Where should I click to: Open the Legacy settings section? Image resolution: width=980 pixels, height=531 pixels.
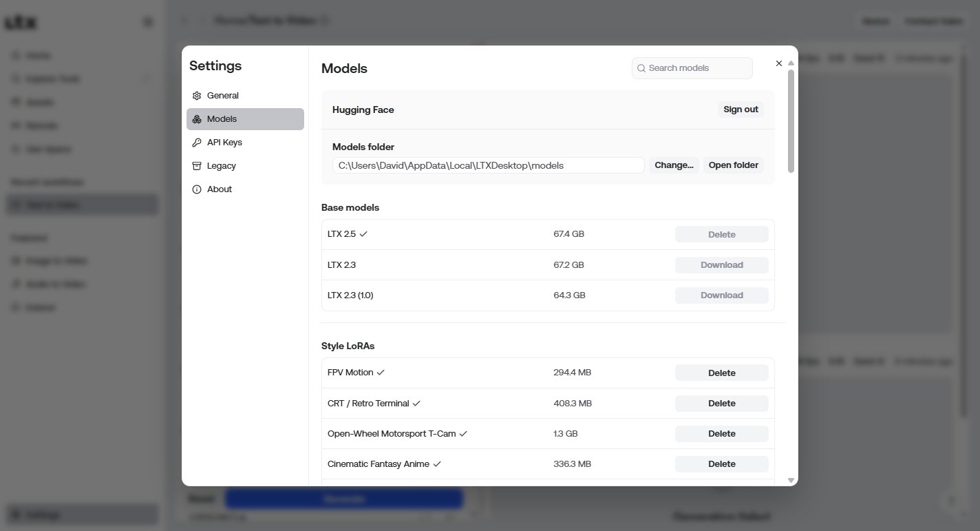point(245,166)
